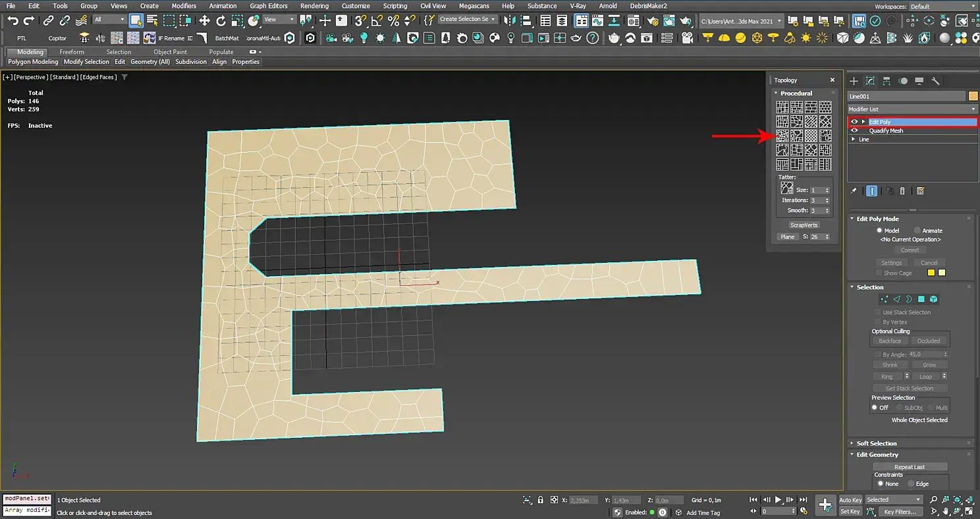Image resolution: width=980 pixels, height=519 pixels.
Task: Select the Animate radio button
Action: click(x=916, y=231)
